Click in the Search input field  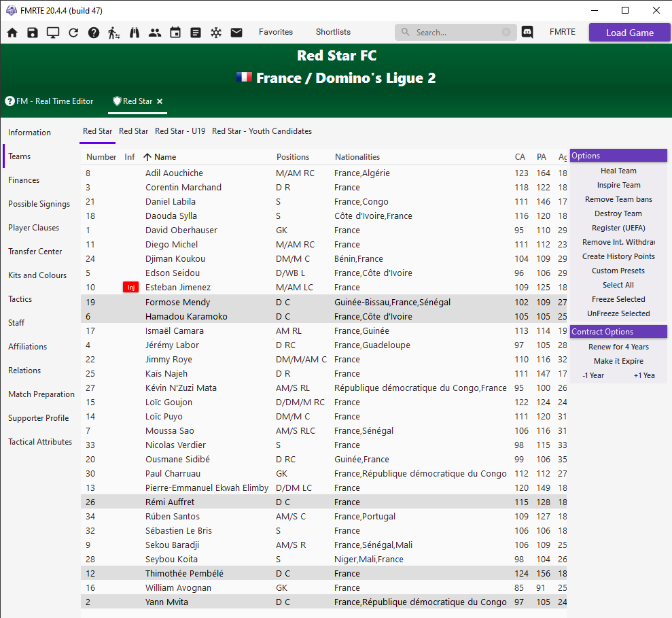[457, 32]
